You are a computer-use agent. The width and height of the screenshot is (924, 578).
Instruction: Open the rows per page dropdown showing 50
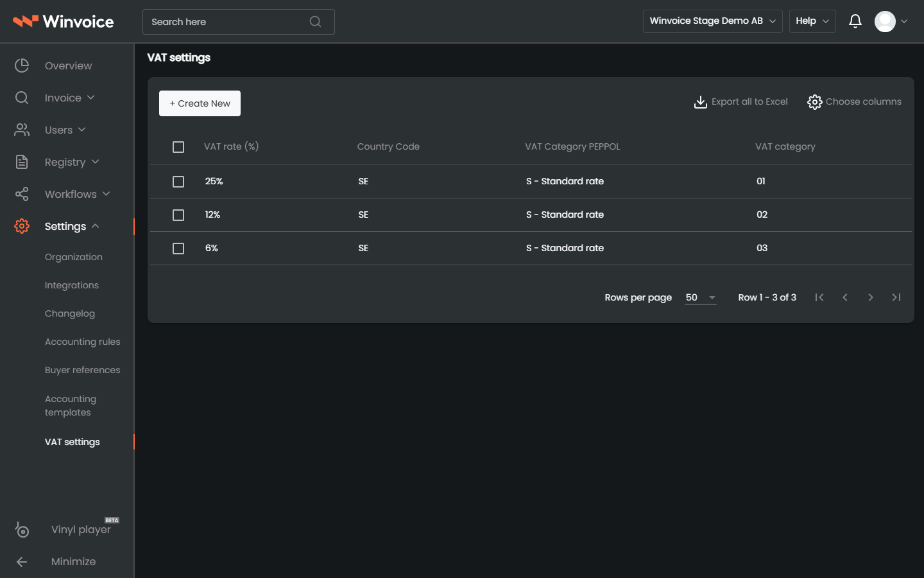pyautogui.click(x=700, y=297)
